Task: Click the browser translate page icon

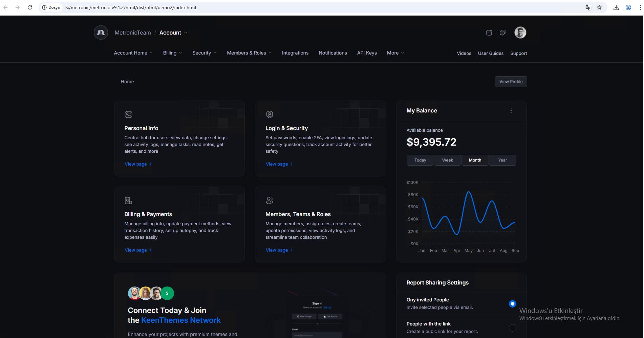Action: (588, 7)
